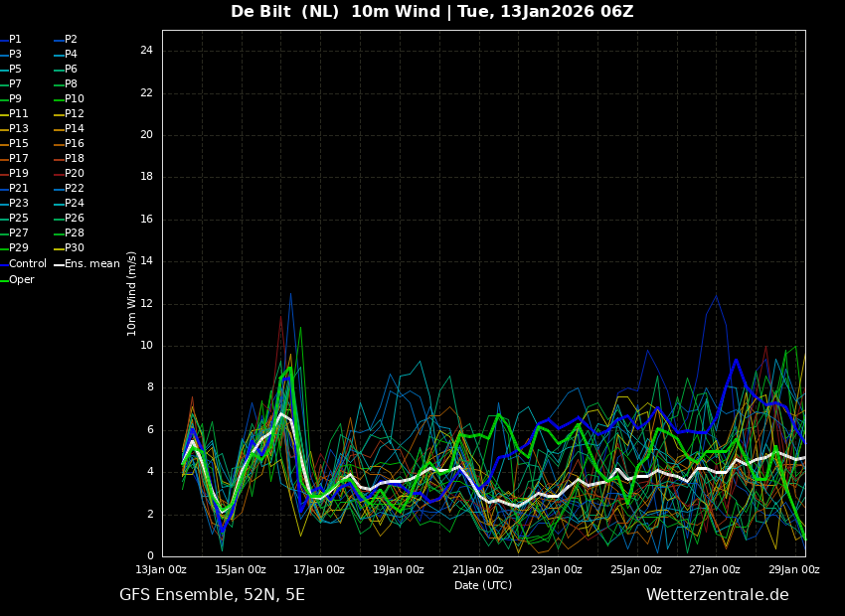
Task: Click the GFS Ensemble, 52N, 5E caption
Action: [213, 595]
